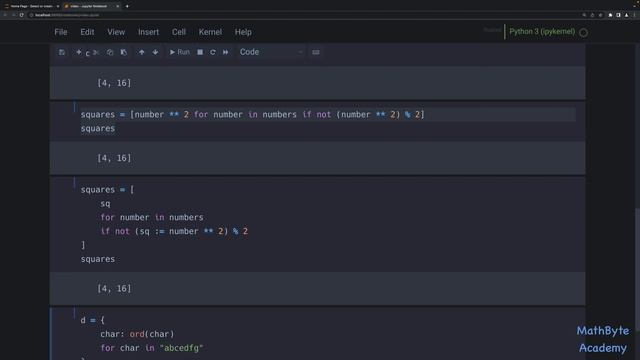Click the 'd = {' code line
Screen dimensions: 640x360
click(93, 320)
